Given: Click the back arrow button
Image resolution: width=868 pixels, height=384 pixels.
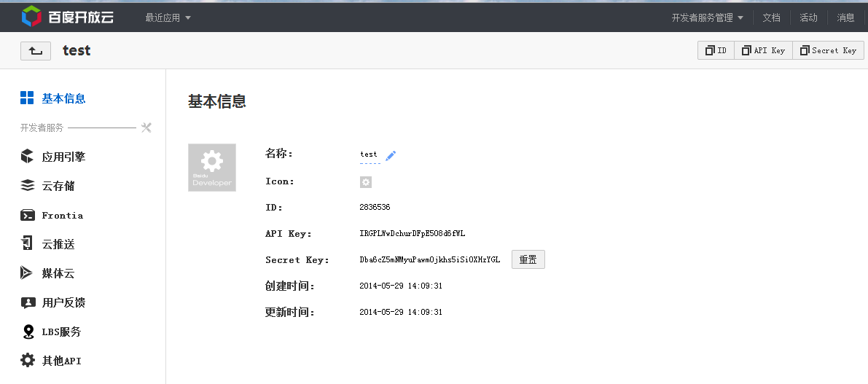Looking at the screenshot, I should 36,51.
